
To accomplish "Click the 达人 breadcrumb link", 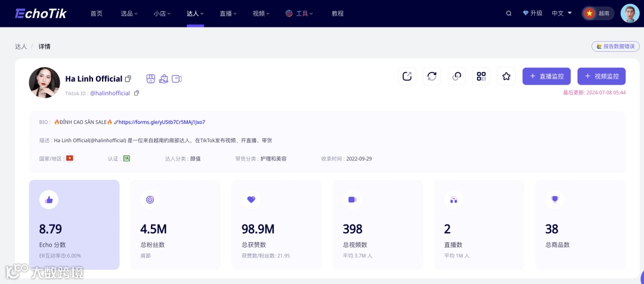I will (21, 46).
